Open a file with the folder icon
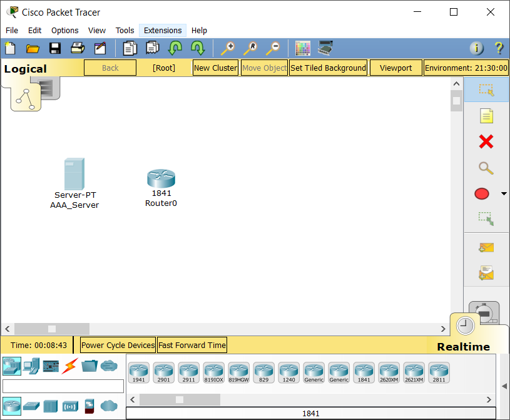 (x=33, y=48)
